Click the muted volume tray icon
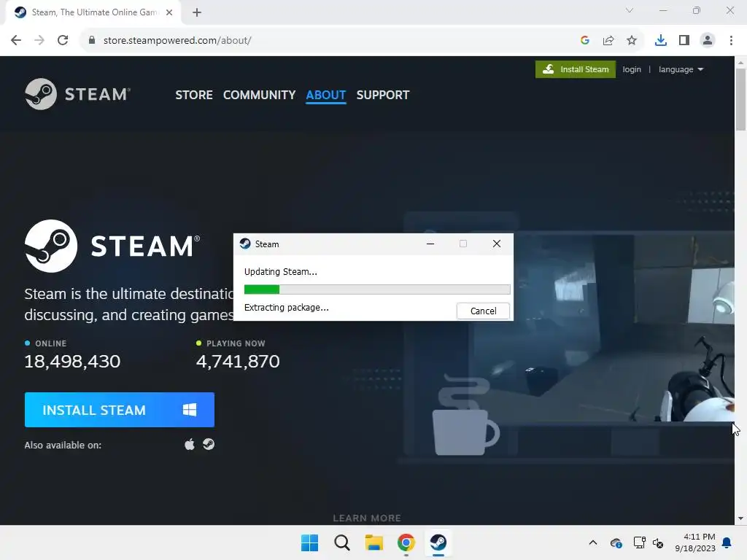Image resolution: width=747 pixels, height=560 pixels. [658, 542]
